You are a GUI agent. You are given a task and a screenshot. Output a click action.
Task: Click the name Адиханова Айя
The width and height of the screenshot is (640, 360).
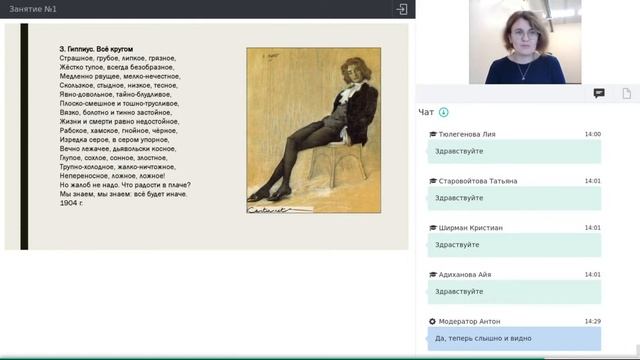(465, 275)
